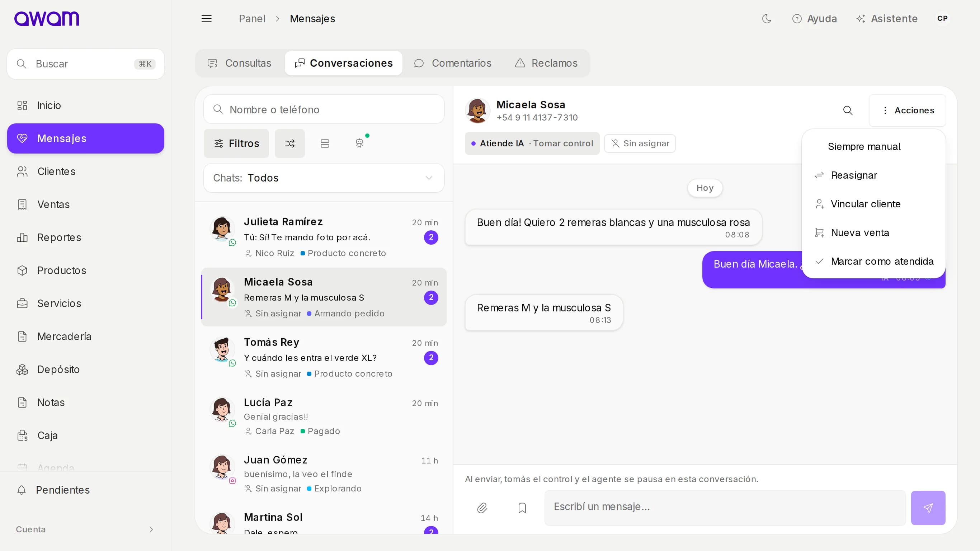Viewport: 980px width, 551px height.
Task: Focus the Escribí un mensaje field
Action: click(725, 508)
